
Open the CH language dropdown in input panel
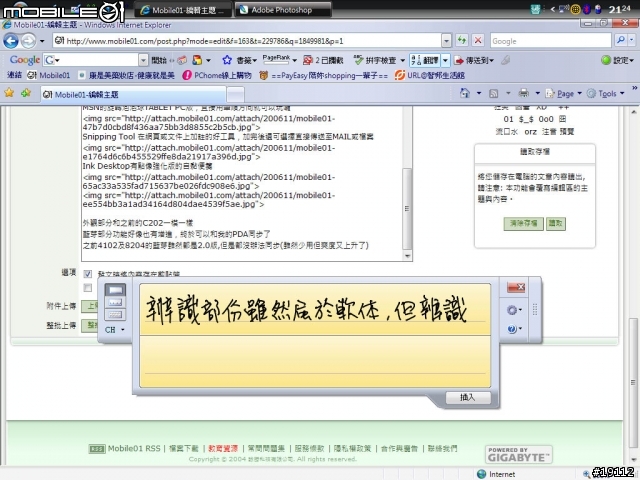(115, 329)
